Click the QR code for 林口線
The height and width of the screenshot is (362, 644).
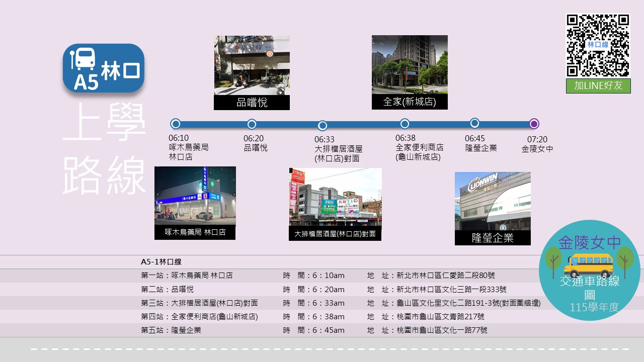[598, 45]
